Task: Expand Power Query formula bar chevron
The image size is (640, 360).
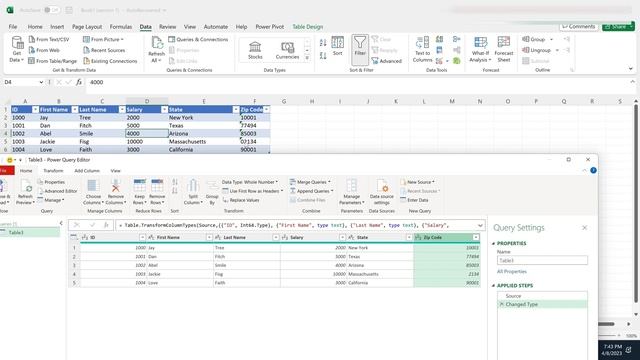Action: tap(480, 225)
